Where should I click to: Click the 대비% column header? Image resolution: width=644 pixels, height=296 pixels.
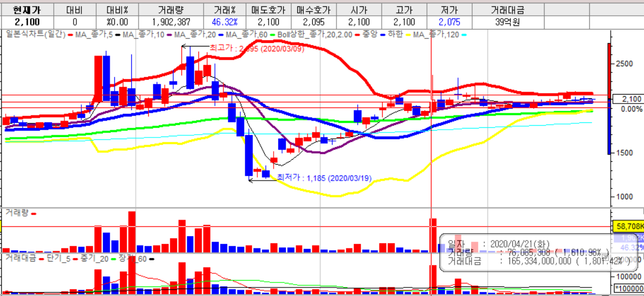(x=116, y=10)
